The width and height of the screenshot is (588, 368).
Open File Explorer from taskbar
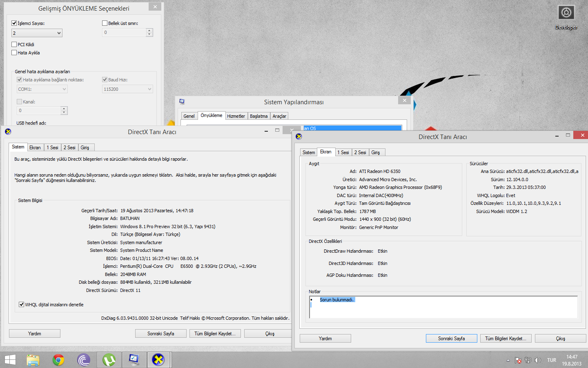[33, 360]
